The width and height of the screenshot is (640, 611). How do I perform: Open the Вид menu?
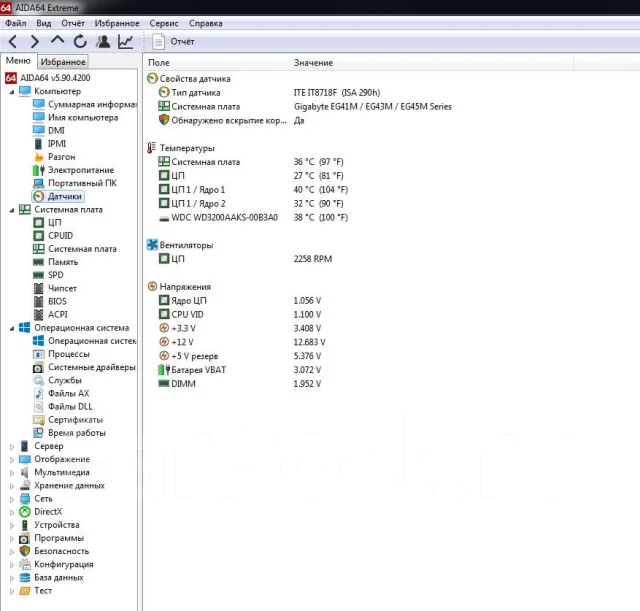pyautogui.click(x=44, y=23)
